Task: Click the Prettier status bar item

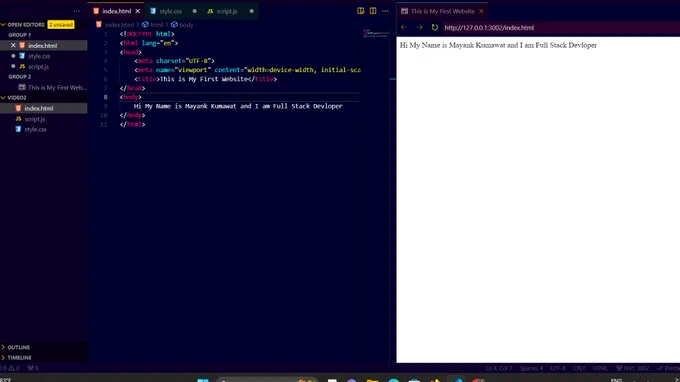Action: [x=668, y=369]
